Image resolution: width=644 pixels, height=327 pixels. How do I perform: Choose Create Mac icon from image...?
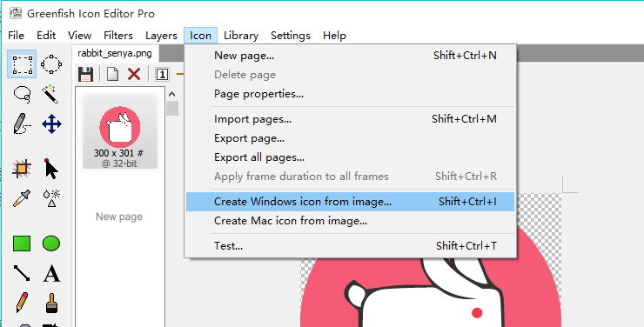click(x=350, y=221)
